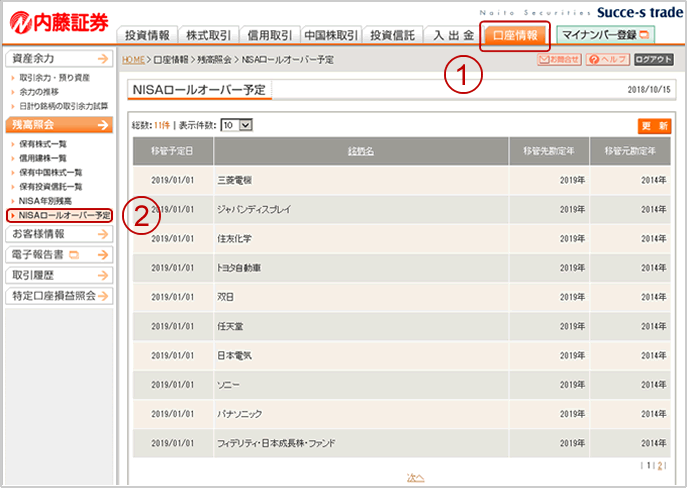Screen dimensions: 687x488
Task: Click the arrow icon beside 特定口座損益照会
Action: click(x=104, y=296)
